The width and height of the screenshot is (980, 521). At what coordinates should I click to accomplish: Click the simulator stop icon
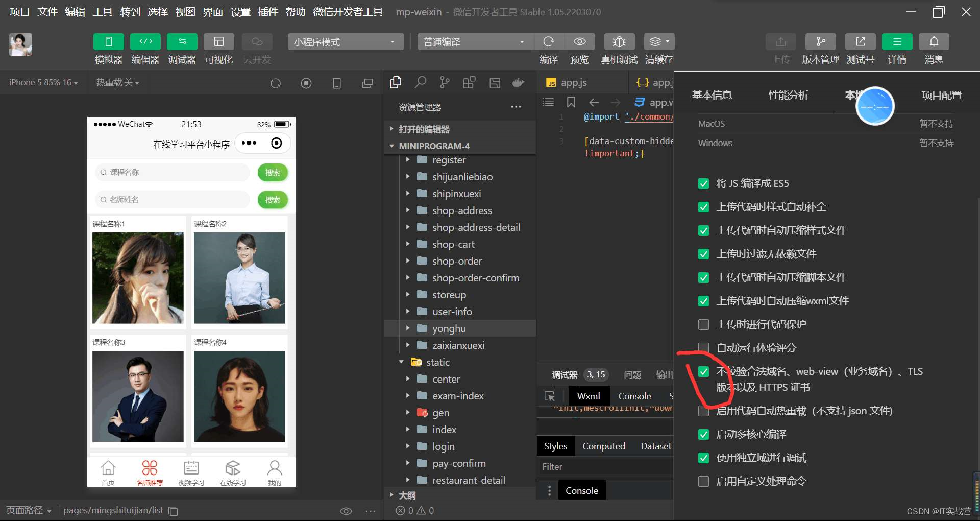click(x=306, y=83)
